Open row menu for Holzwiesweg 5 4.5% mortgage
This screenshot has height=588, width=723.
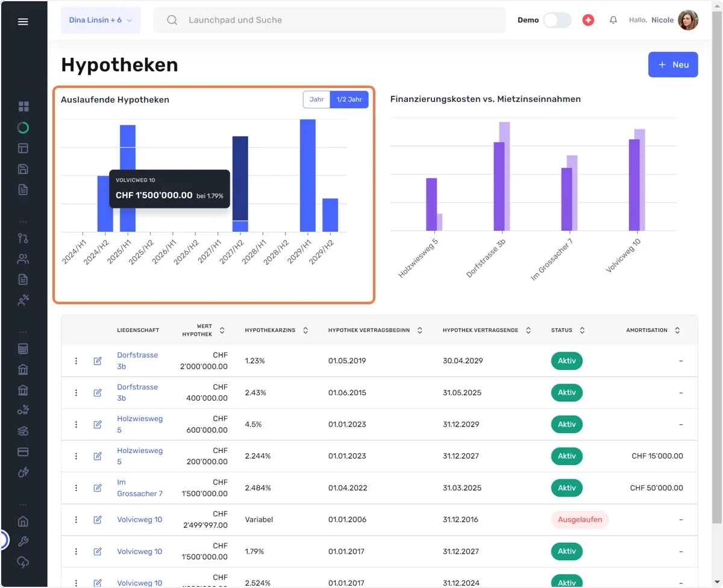pyautogui.click(x=76, y=424)
